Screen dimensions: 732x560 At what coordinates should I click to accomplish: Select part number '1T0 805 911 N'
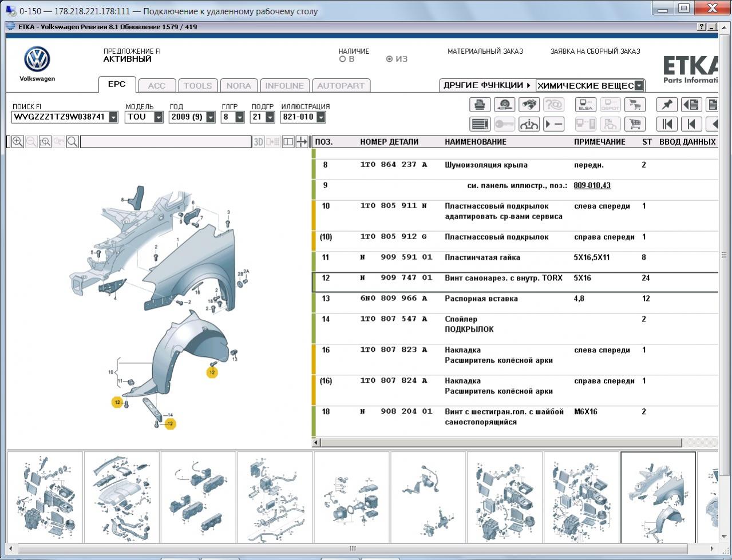(x=394, y=206)
